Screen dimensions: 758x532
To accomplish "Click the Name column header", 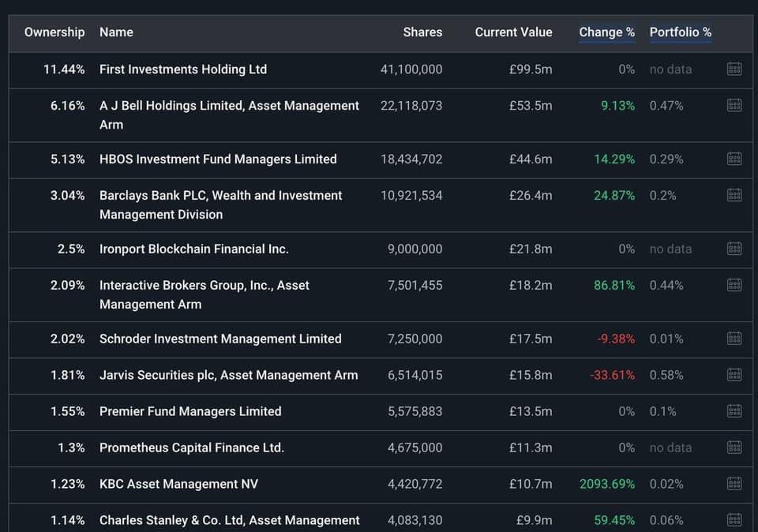I will pyautogui.click(x=116, y=32).
